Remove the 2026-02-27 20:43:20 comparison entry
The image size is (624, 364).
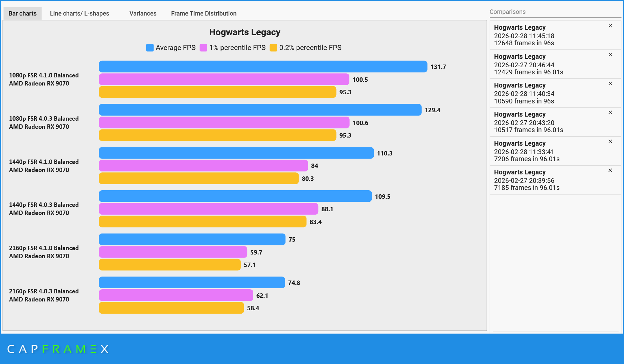coord(610,112)
